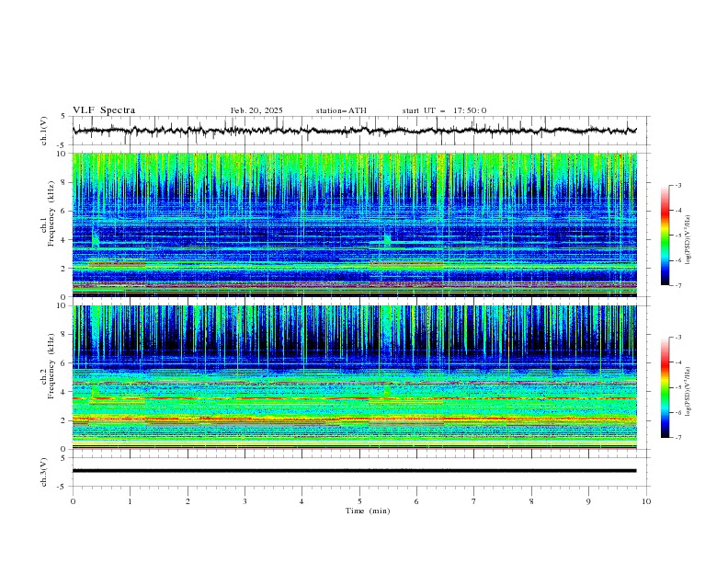Click the ch.2 color bar "-4" tick label
728x563 pixels.
678,362
